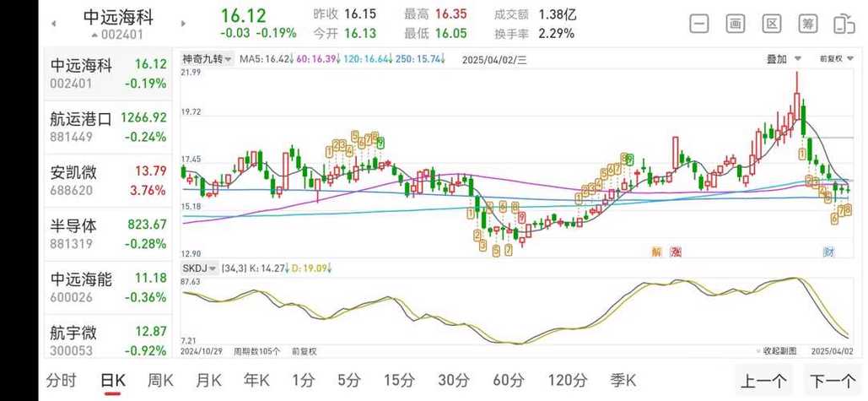The height and width of the screenshot is (401, 868).
Task: Open the 前复权 adjustment dropdown
Action: [835, 59]
